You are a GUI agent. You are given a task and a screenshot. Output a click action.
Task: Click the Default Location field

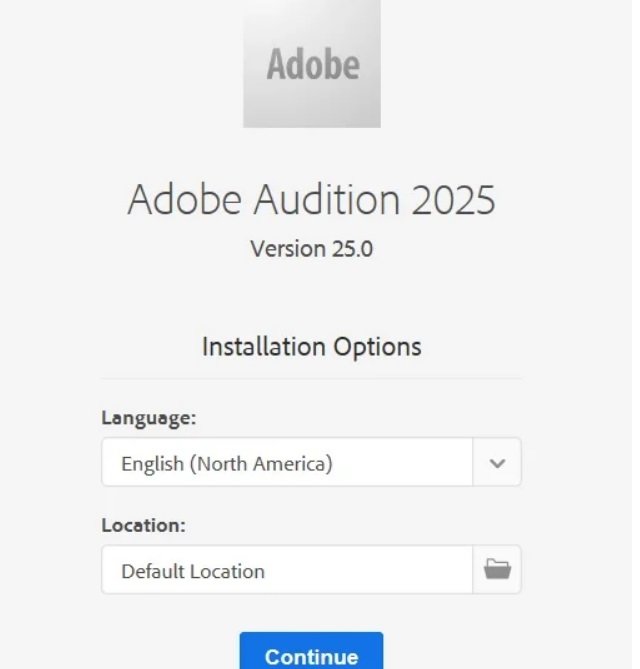coord(287,569)
